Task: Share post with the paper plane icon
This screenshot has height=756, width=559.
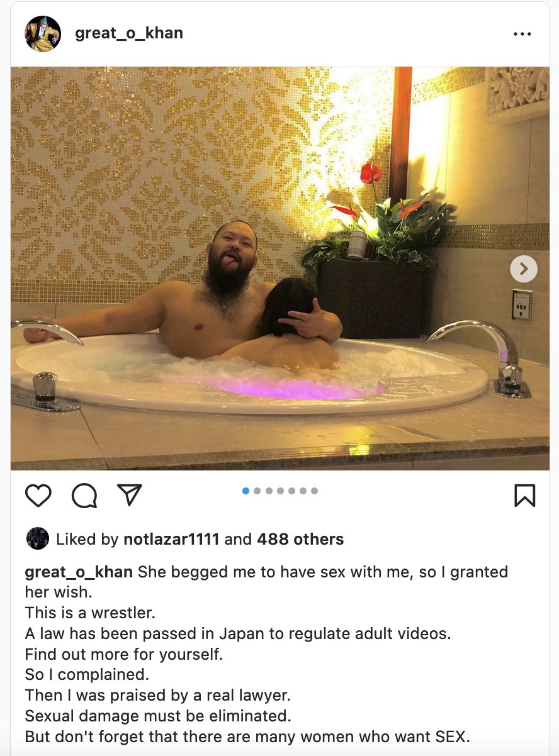Action: click(130, 495)
